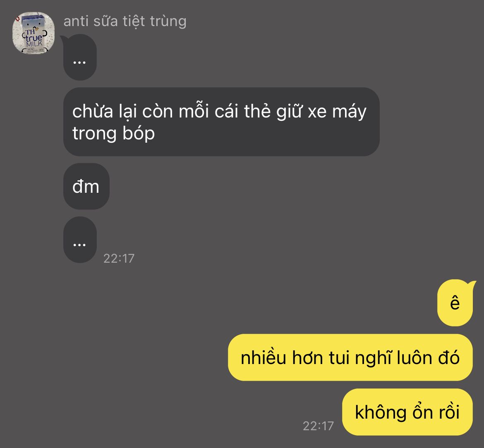Click the words 'trong bóp' in gray message
The image size is (484, 448).
114,133
